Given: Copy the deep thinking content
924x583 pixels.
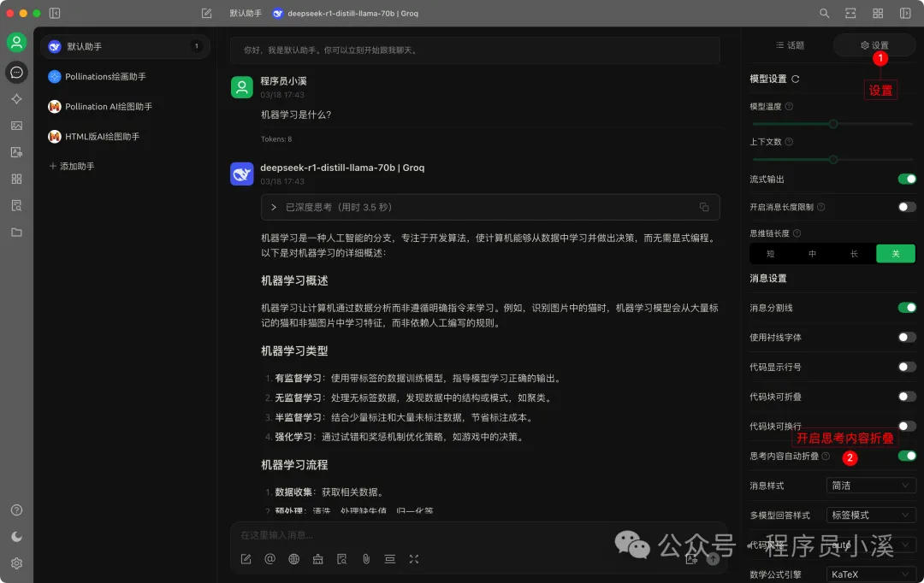Looking at the screenshot, I should click(x=703, y=207).
